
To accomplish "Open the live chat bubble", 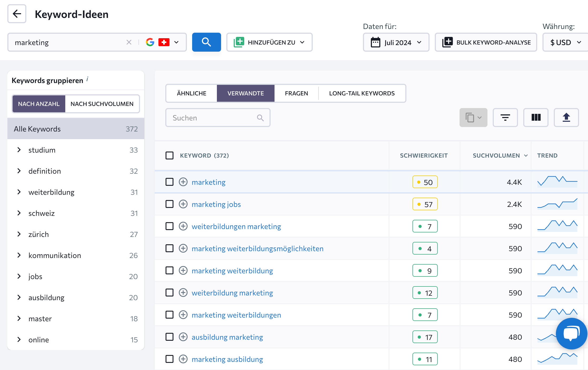I will (571, 333).
